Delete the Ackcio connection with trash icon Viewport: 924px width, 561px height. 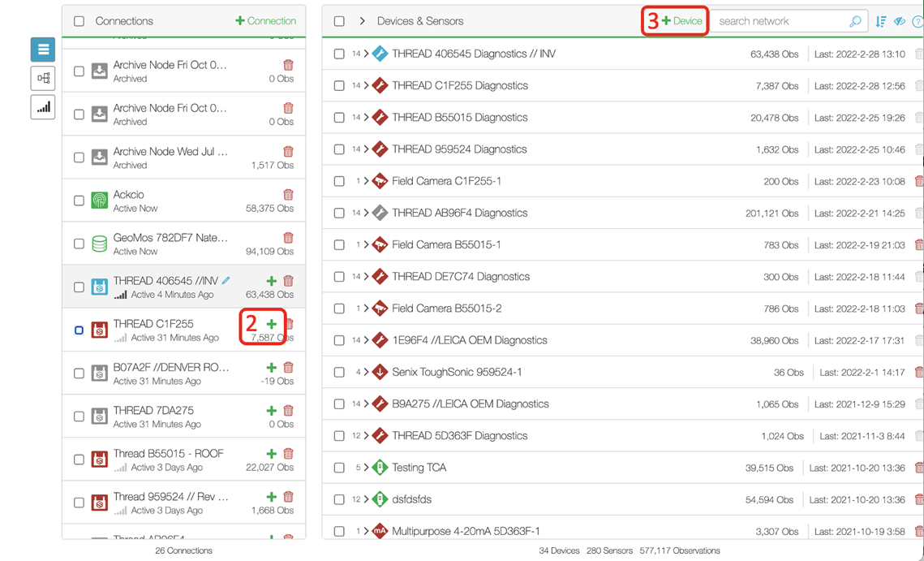pos(288,195)
